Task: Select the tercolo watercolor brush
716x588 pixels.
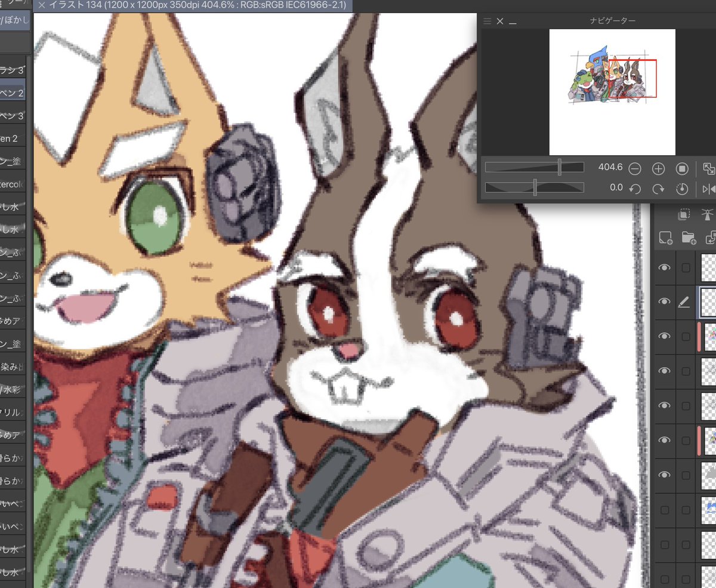Action: click(x=13, y=184)
